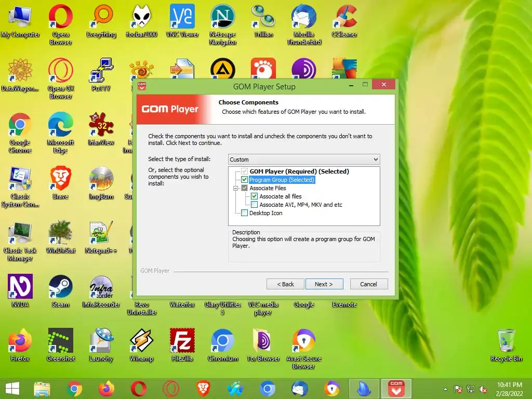
Task: Check the Desktop Icon option
Action: click(x=244, y=213)
